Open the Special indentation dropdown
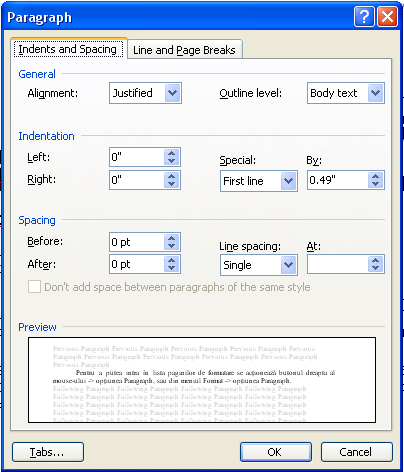This screenshot has width=404, height=472. 288,181
